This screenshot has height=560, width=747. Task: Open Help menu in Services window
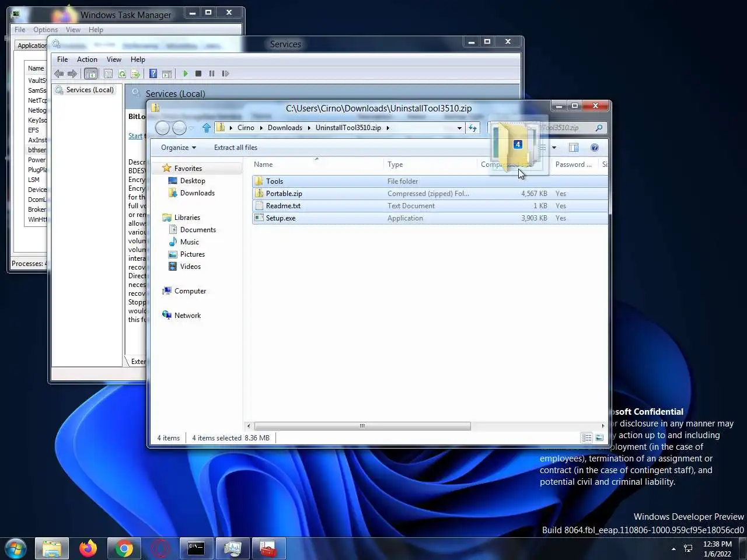click(138, 60)
